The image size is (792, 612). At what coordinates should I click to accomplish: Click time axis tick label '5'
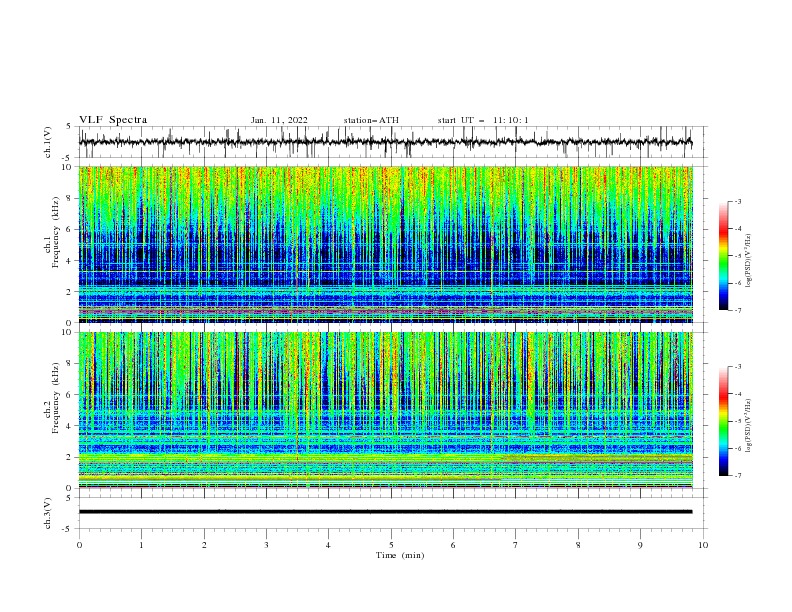(x=391, y=545)
